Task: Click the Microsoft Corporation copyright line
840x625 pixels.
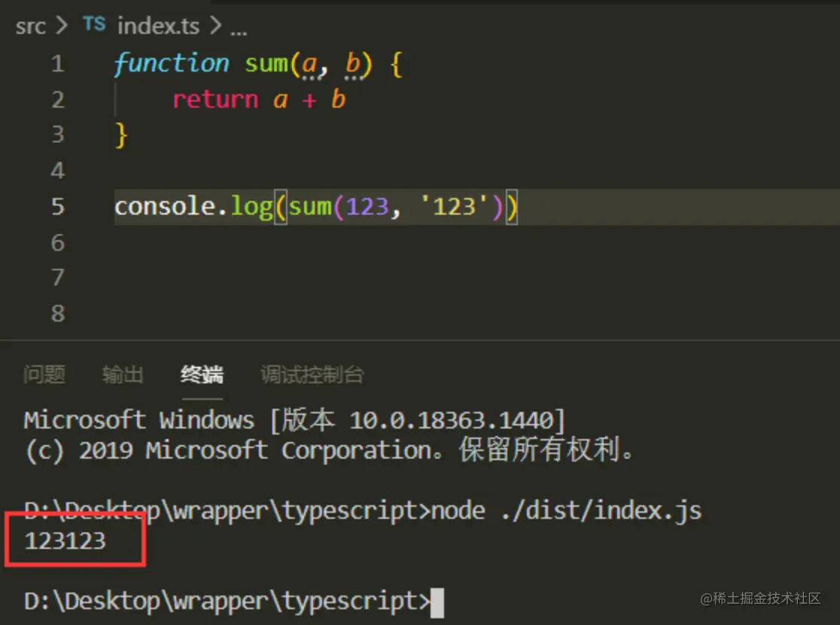Action: click(x=329, y=450)
